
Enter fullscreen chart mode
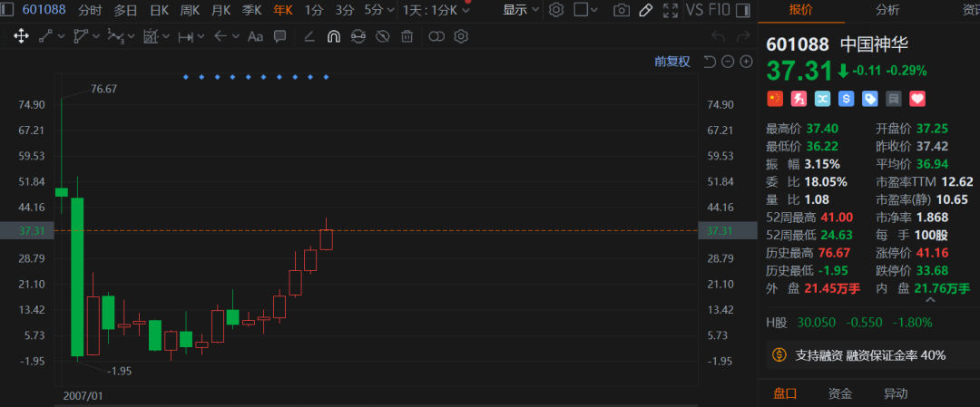[x=671, y=9]
